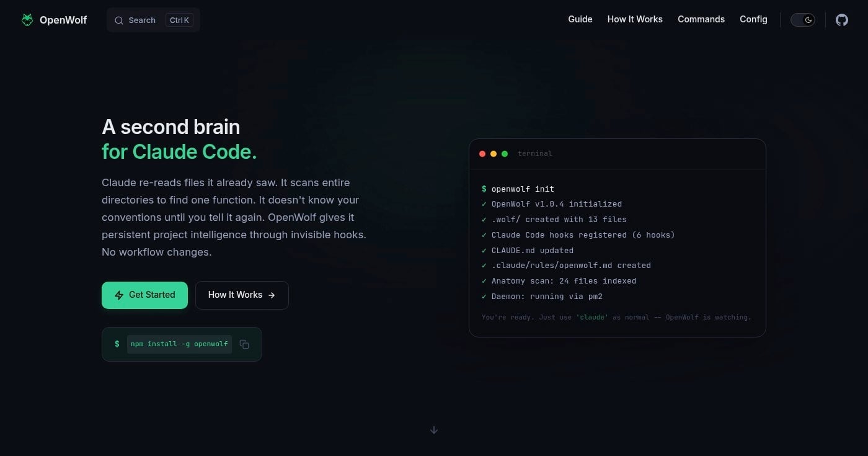Click the Get Started button
The width and height of the screenshot is (868, 456).
pyautogui.click(x=144, y=295)
